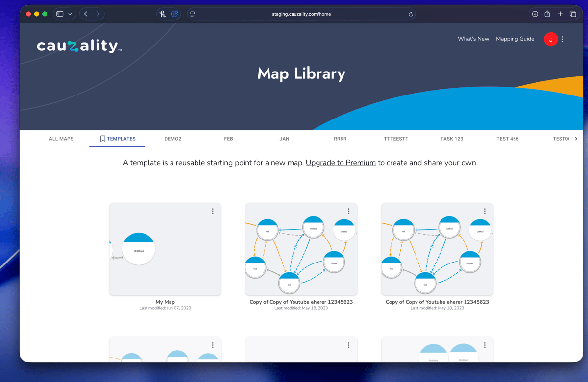Click the Cauzality logo
The height and width of the screenshot is (382, 588).
point(79,47)
